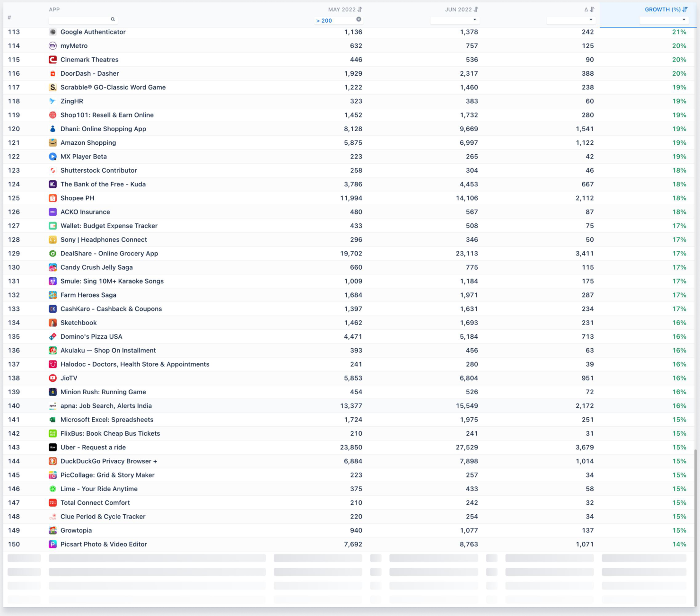The height and width of the screenshot is (616, 700).
Task: Click the Microsoft Excel app icon
Action: coord(53,420)
